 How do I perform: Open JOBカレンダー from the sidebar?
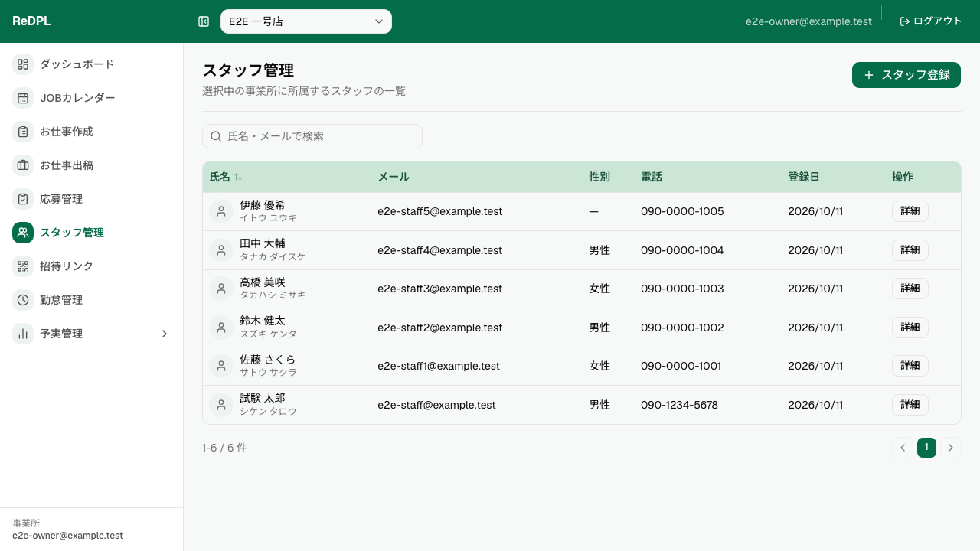pos(92,98)
